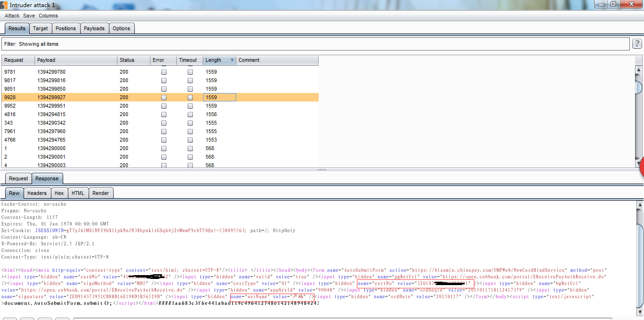
Task: Click X-Powered-By: Servlet/2.5 JSP/2.1 line
Action: click(x=48, y=244)
